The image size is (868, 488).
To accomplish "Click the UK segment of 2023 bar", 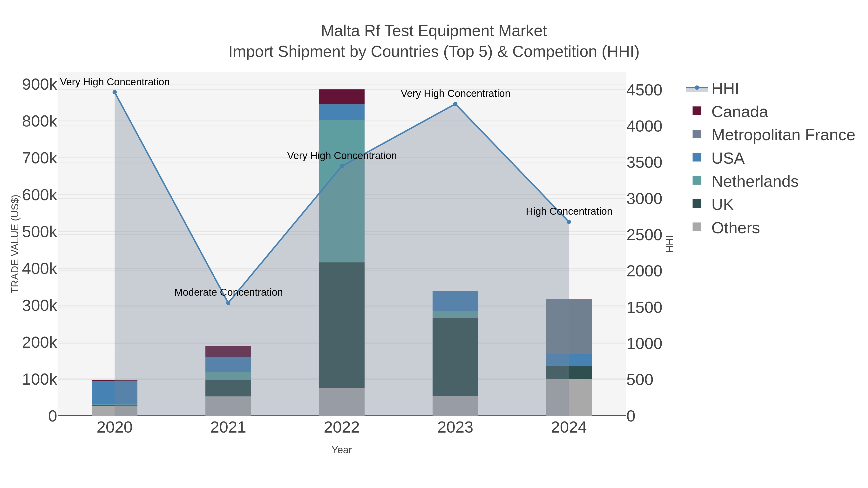I will click(x=455, y=357).
